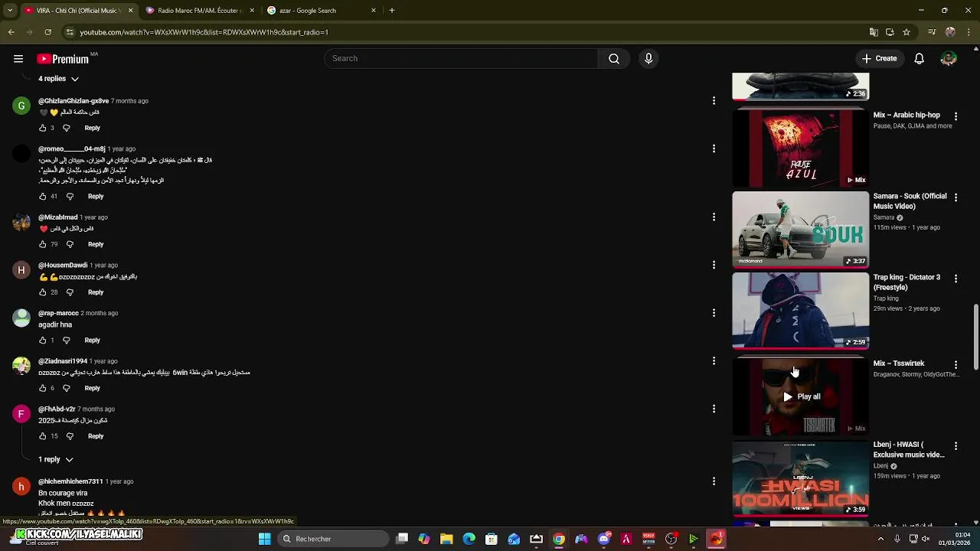This screenshot has height=551, width=980.
Task: Open the Windows Start menu
Action: tap(264, 539)
